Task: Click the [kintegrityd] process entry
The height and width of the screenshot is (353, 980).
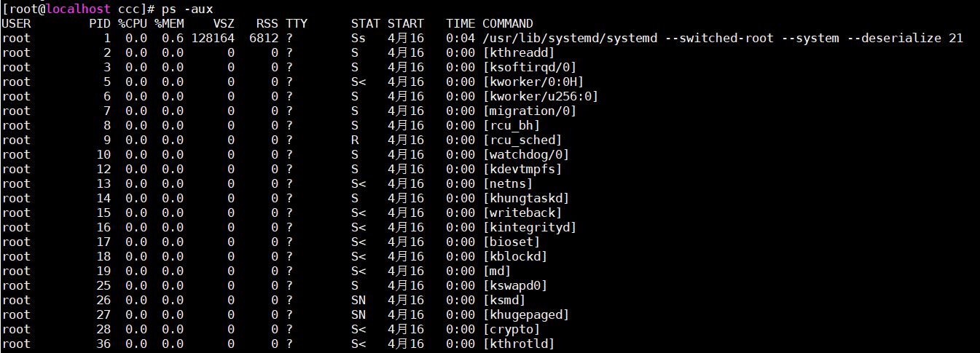Action: (529, 227)
